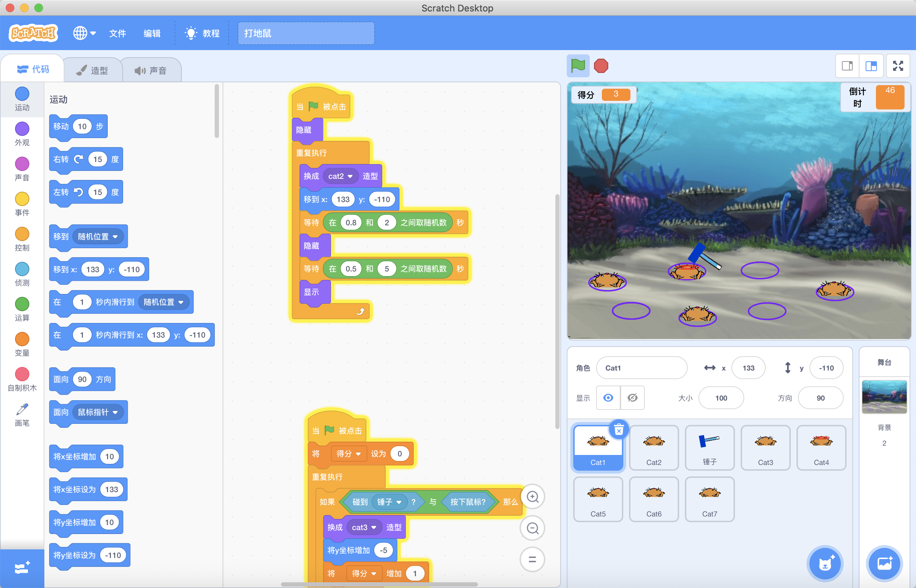The width and height of the screenshot is (916, 588).
Task: Edit the sprite 大小 value 100
Action: (721, 398)
